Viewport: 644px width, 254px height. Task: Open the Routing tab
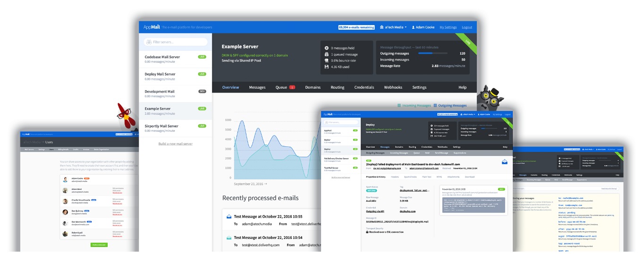[x=338, y=87]
